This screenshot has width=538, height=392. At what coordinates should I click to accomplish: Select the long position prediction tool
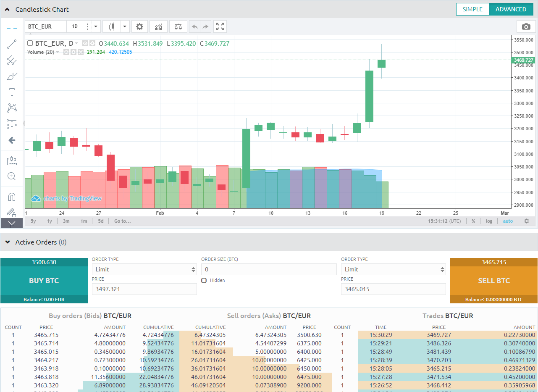tap(12, 124)
